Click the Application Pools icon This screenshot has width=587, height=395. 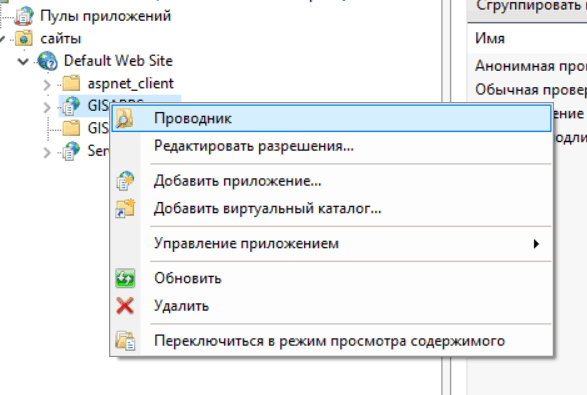point(24,16)
